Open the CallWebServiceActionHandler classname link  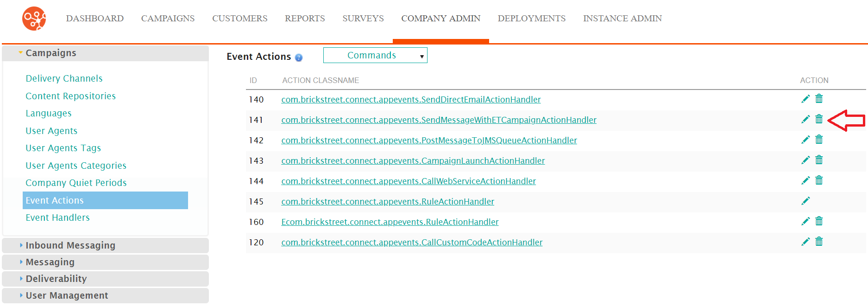click(x=409, y=181)
